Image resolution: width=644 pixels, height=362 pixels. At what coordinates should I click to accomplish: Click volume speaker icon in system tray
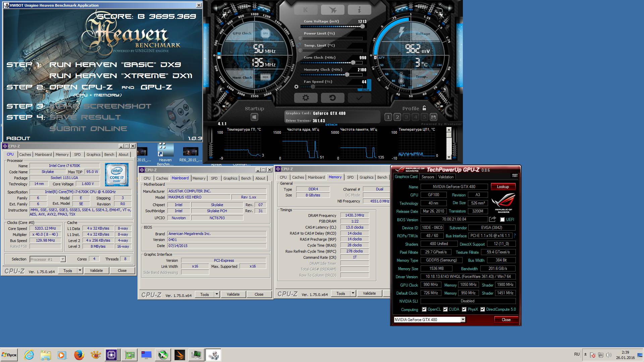coord(608,355)
